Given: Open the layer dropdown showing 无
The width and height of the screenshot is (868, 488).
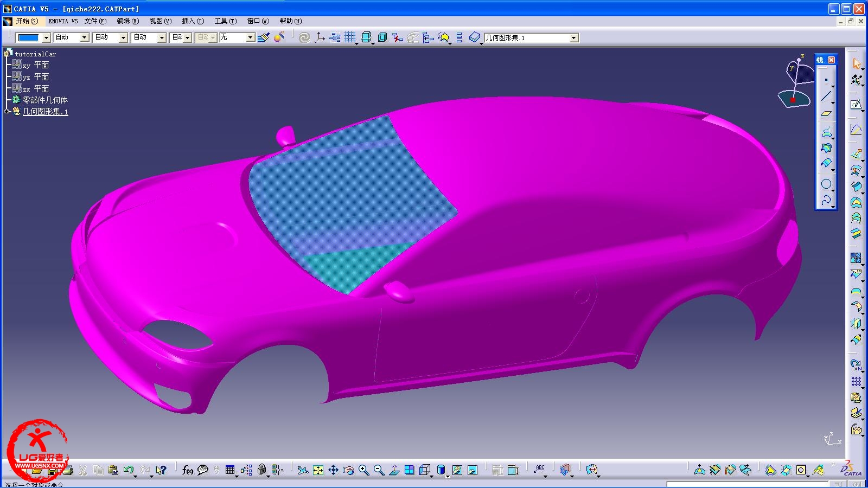Looking at the screenshot, I should coord(250,37).
